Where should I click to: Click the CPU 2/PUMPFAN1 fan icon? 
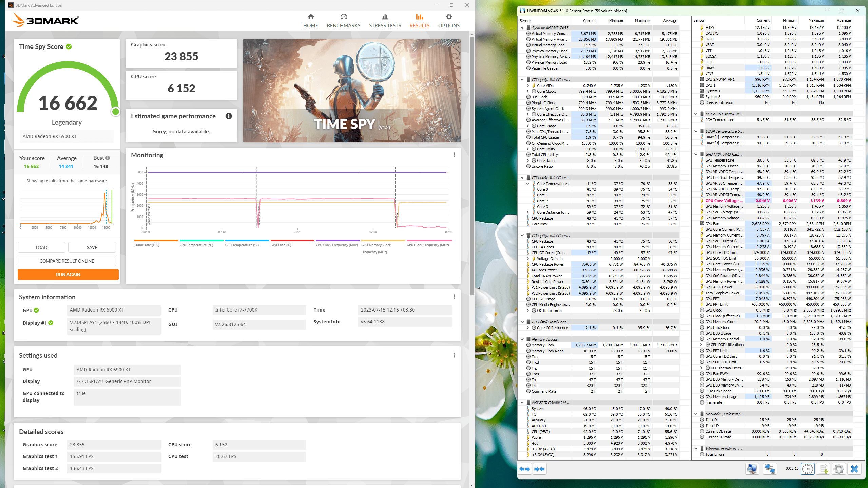click(702, 79)
